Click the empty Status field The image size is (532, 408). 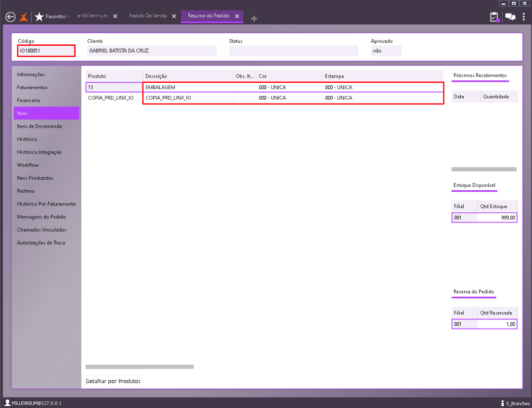[294, 51]
